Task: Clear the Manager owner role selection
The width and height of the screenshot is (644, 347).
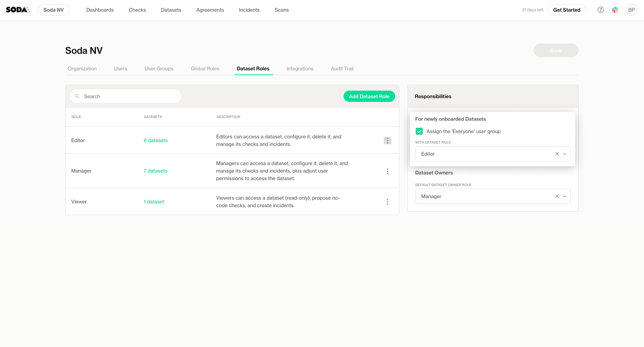Action: tap(557, 196)
